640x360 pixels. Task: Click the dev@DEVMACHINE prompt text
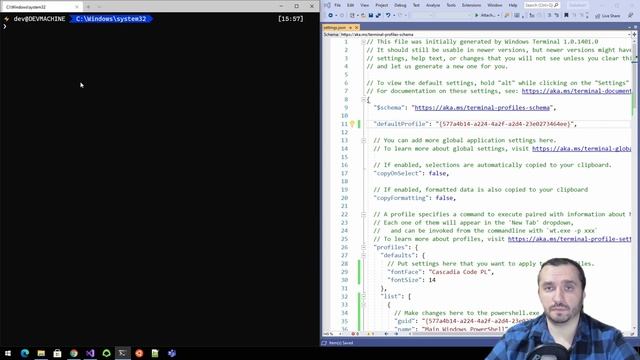click(x=39, y=19)
